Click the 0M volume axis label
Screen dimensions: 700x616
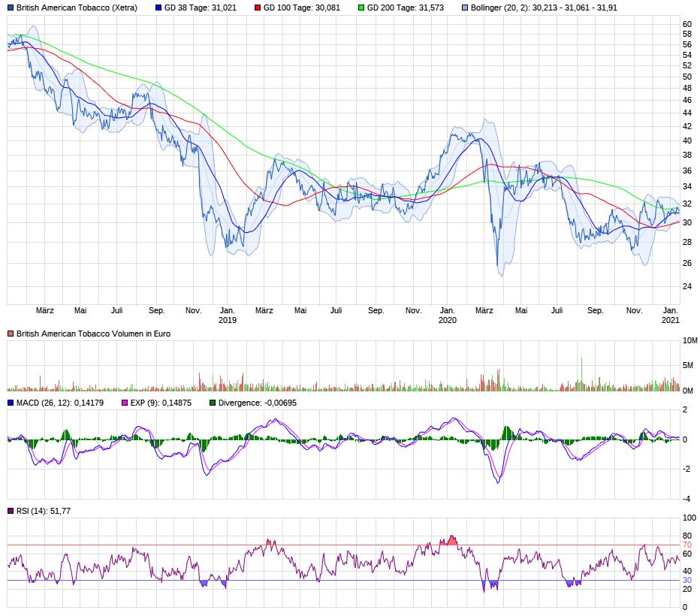[687, 391]
